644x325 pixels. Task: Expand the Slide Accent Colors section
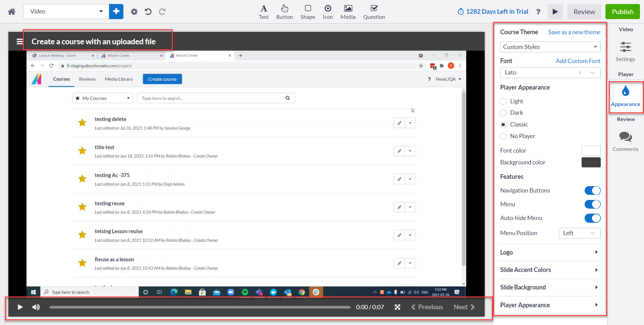550,270
